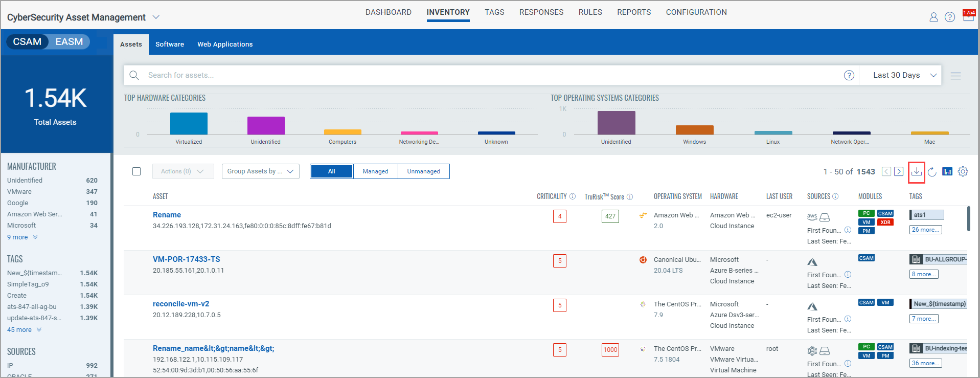The height and width of the screenshot is (378, 980).
Task: Open notifications with 1754 badge
Action: click(x=968, y=15)
